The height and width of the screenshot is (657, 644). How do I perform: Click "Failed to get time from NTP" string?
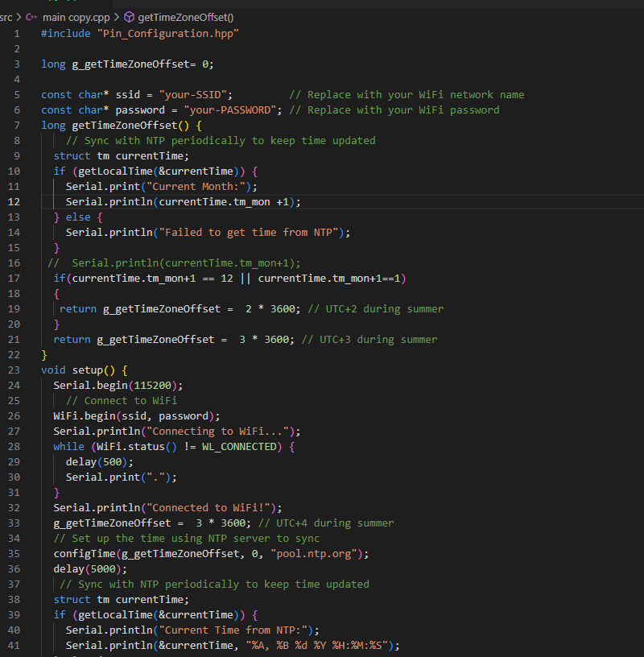pos(249,233)
